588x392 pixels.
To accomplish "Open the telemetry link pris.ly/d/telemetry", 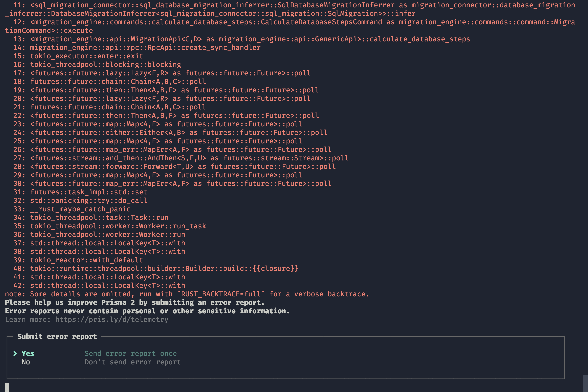I will (x=112, y=319).
